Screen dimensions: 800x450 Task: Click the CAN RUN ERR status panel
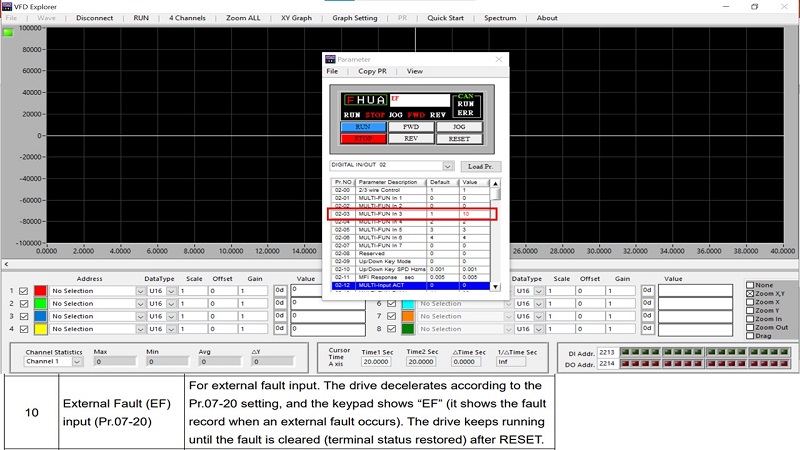point(465,105)
